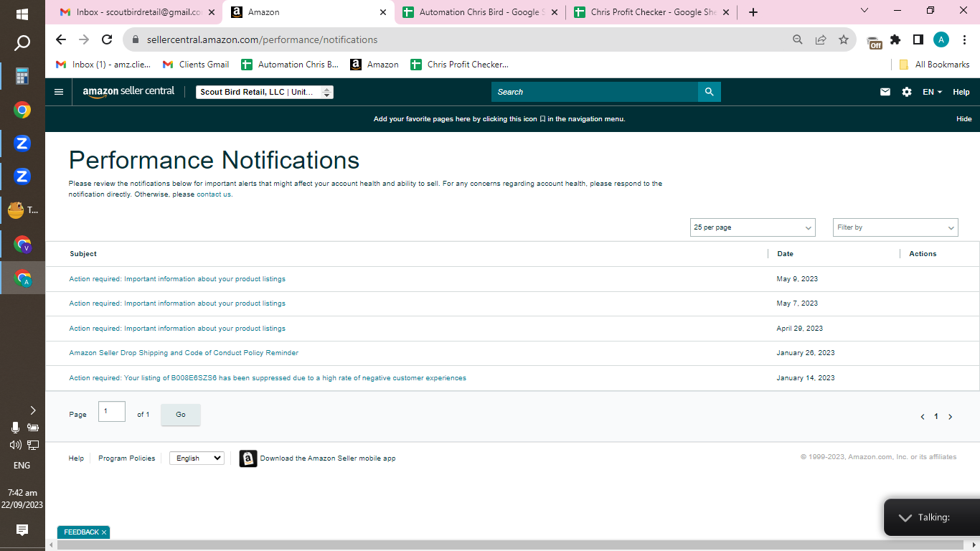Click the Go button for pagination
This screenshot has width=980, height=551.
[x=181, y=415]
